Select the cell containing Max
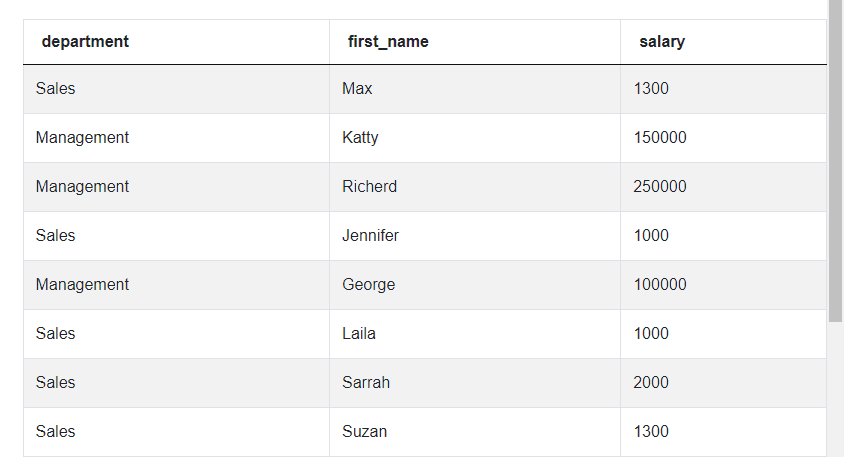862x457 pixels. (x=357, y=89)
